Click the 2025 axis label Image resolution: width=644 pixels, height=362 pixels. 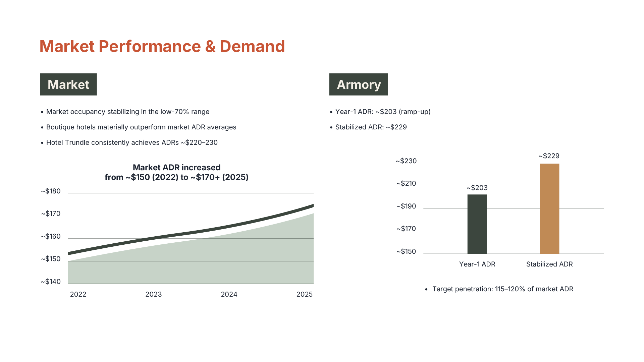click(304, 294)
